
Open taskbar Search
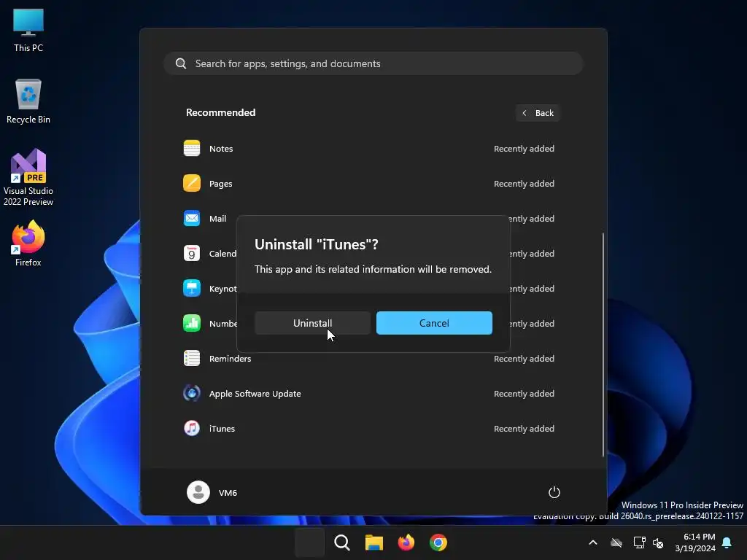(342, 542)
